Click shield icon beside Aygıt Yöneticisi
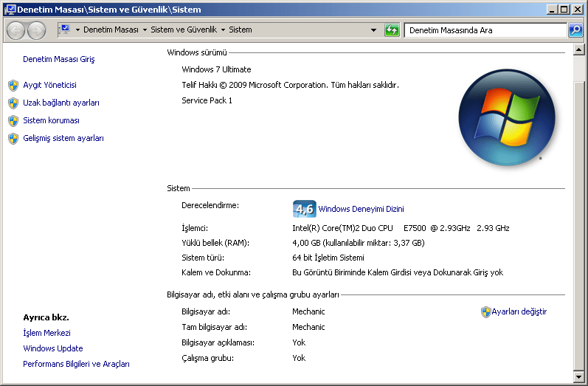This screenshot has width=588, height=386. click(13, 86)
